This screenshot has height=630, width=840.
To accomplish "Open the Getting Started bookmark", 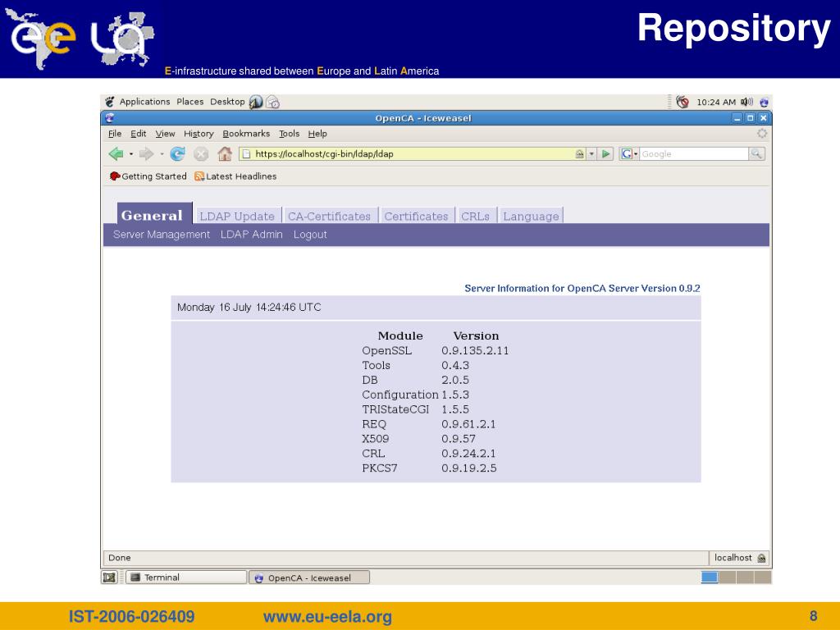I will 148,176.
